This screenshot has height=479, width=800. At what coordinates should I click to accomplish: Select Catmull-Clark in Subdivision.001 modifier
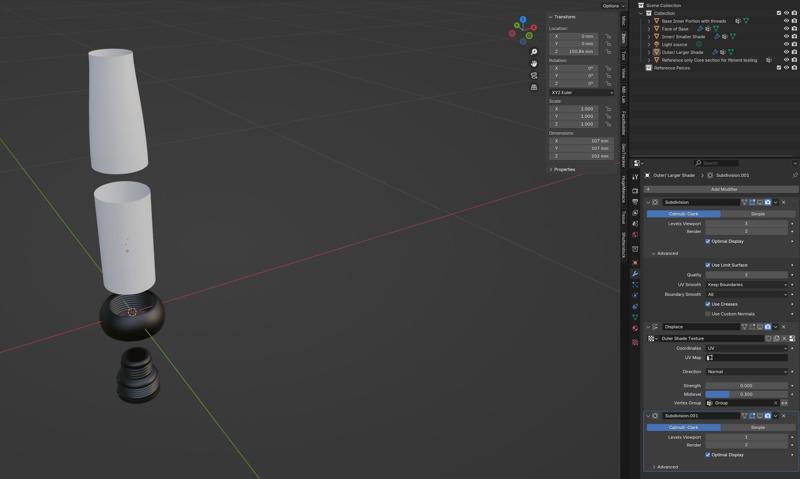click(683, 427)
